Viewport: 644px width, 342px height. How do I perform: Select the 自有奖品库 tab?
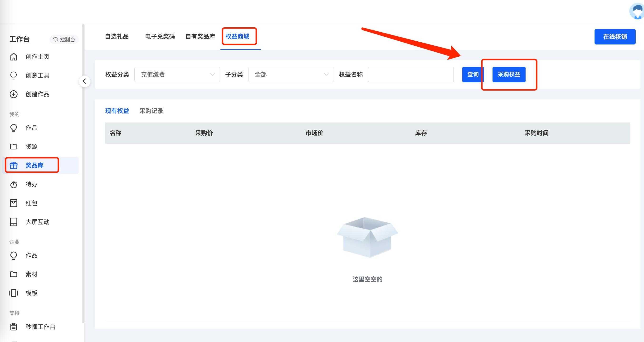[x=200, y=36]
